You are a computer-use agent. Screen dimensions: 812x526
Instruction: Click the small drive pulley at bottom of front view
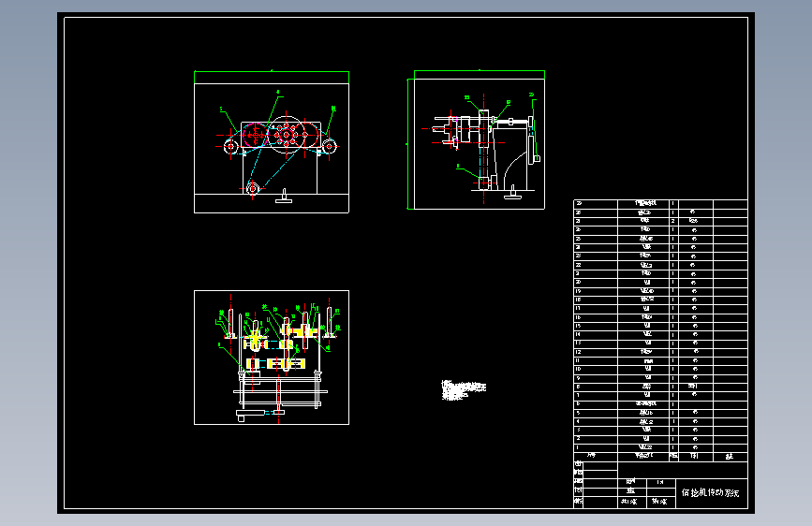(x=253, y=188)
